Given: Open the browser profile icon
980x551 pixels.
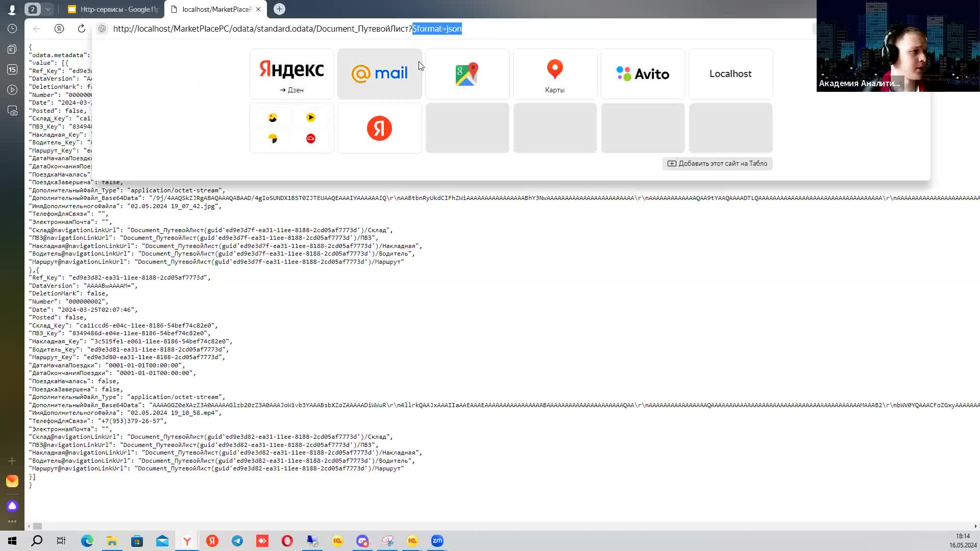Looking at the screenshot, I should pos(12,9).
